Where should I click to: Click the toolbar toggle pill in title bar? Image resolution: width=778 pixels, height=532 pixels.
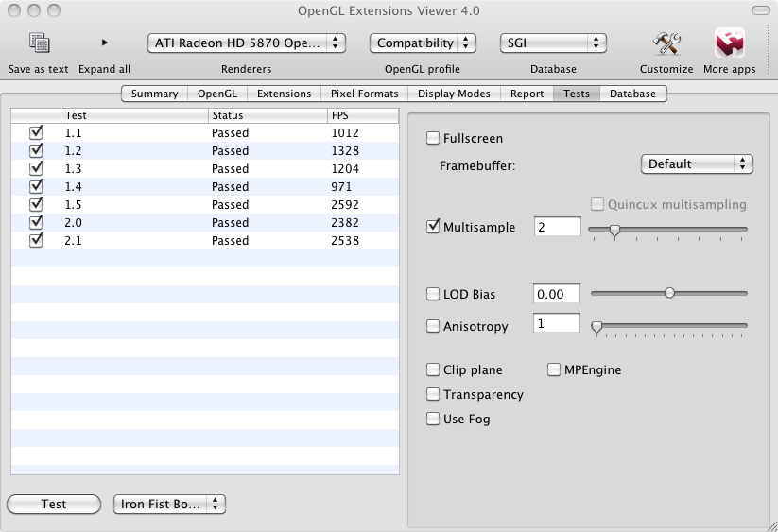761,10
